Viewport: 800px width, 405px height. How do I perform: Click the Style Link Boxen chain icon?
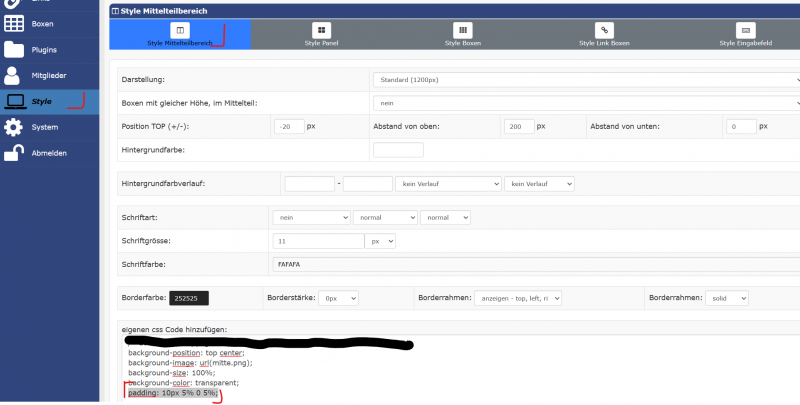tap(604, 31)
